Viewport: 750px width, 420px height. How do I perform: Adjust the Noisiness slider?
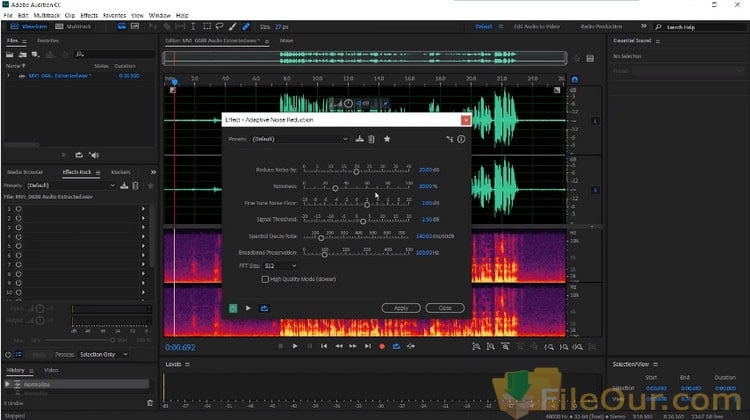(335, 188)
